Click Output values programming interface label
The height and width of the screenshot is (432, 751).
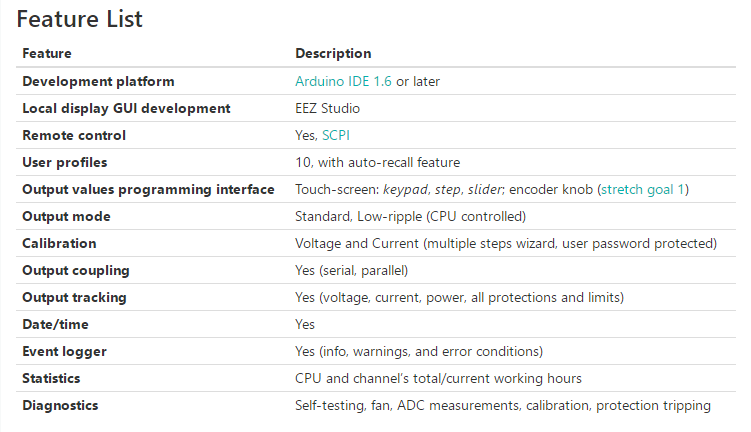(148, 190)
